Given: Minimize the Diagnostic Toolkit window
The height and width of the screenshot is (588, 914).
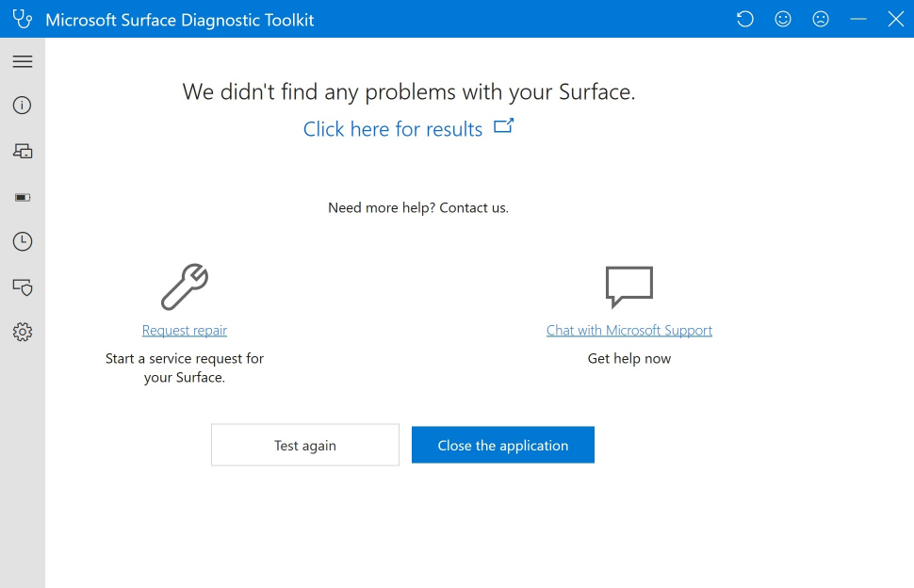Looking at the screenshot, I should point(858,19).
